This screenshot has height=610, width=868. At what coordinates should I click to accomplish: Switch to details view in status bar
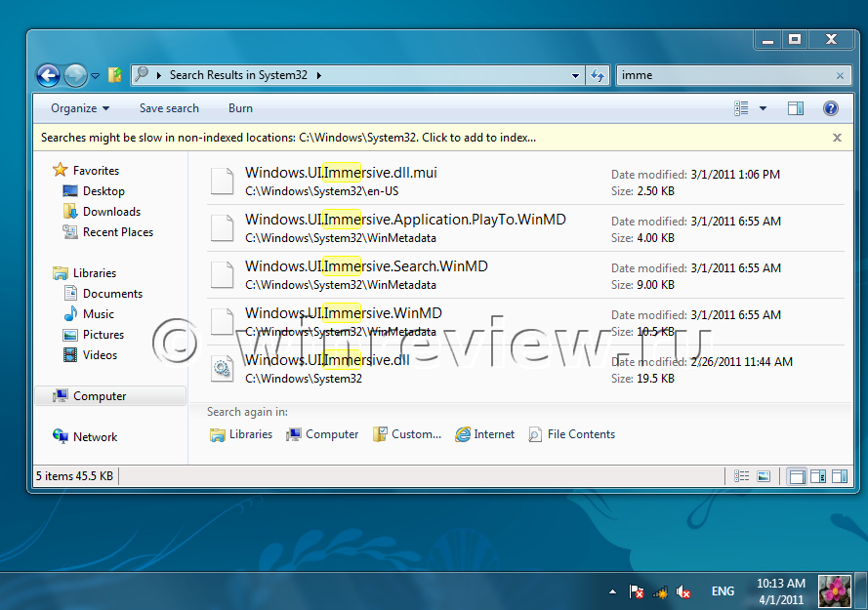point(742,476)
